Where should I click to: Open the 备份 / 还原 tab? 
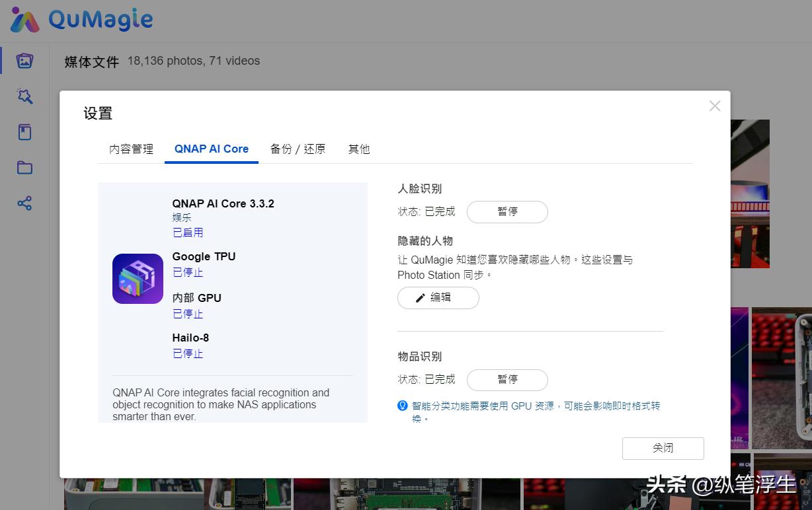point(298,149)
